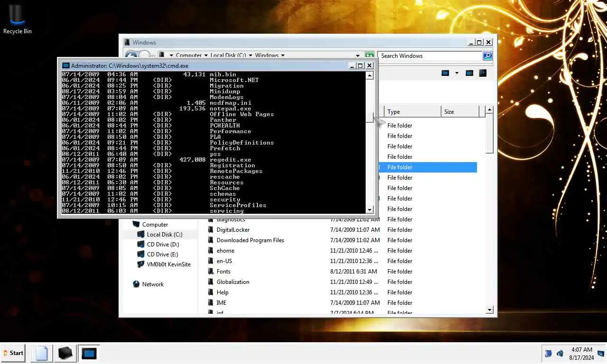Click the Change your view icon
The width and height of the screenshot is (607, 364).
445,73
